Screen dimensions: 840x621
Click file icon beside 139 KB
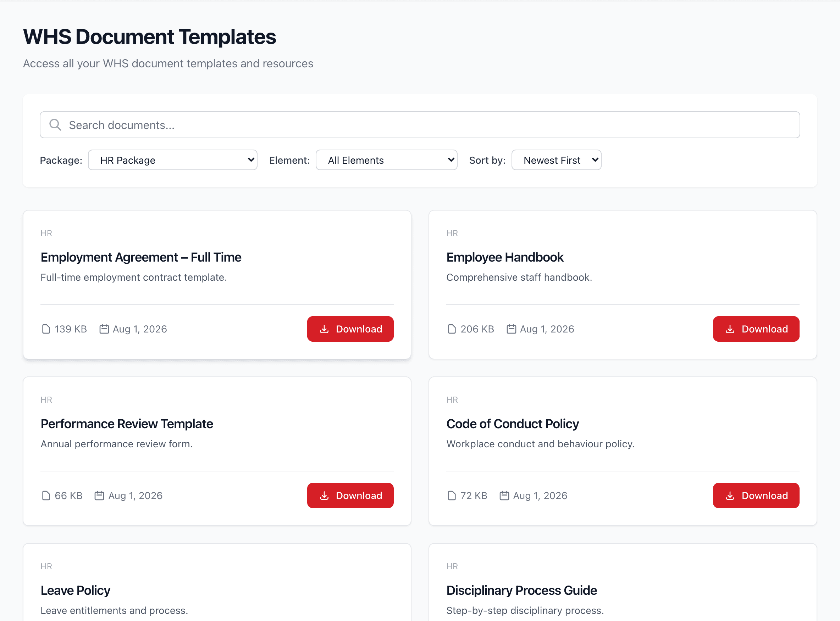(46, 329)
